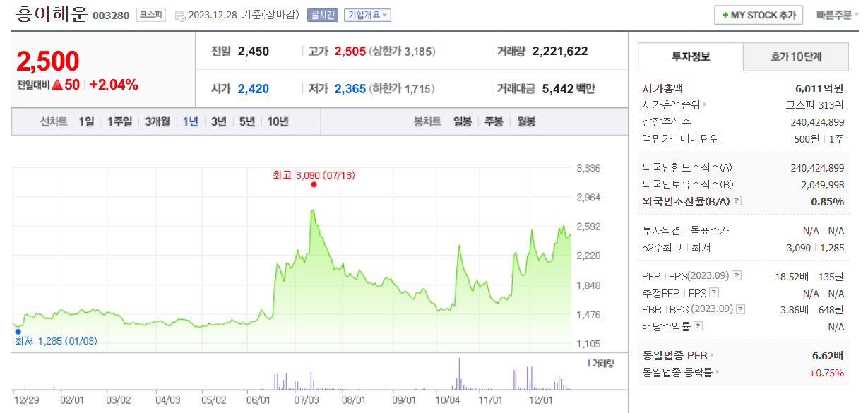
Task: Click the 하한가 1,715 text
Action: click(x=402, y=89)
